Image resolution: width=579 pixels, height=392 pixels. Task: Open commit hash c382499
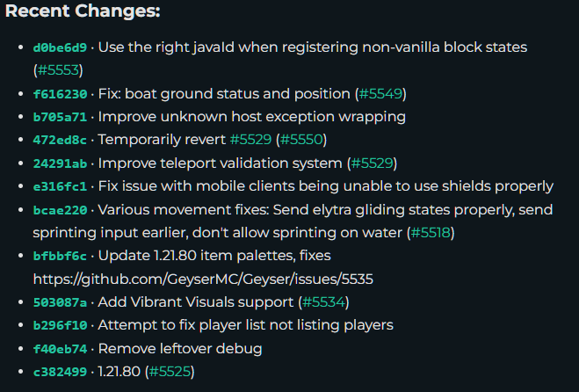pyautogui.click(x=60, y=372)
